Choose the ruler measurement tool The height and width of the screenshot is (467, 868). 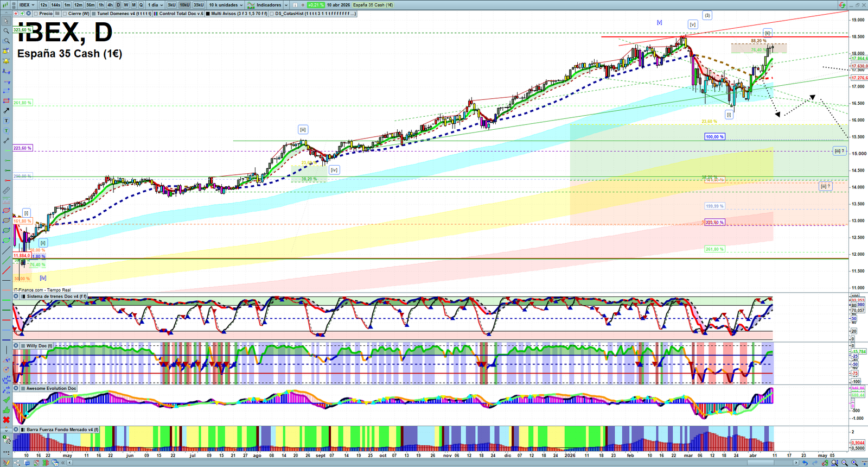tap(6, 191)
